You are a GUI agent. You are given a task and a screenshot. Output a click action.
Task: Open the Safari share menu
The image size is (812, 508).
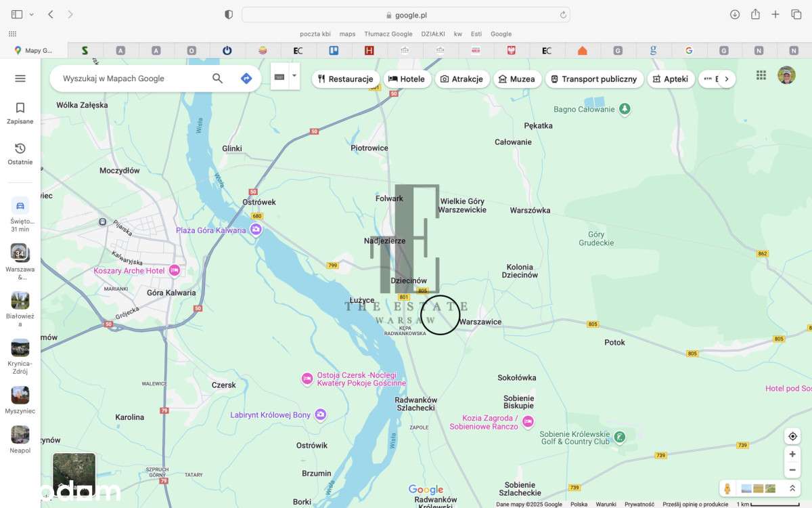(x=755, y=14)
